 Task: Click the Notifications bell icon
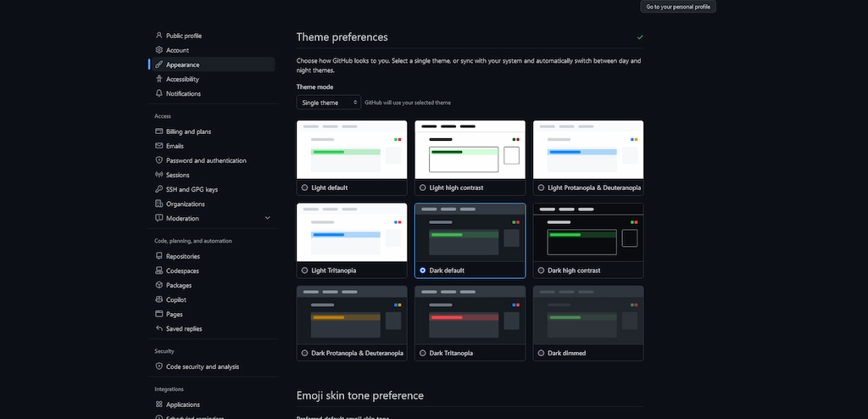159,93
